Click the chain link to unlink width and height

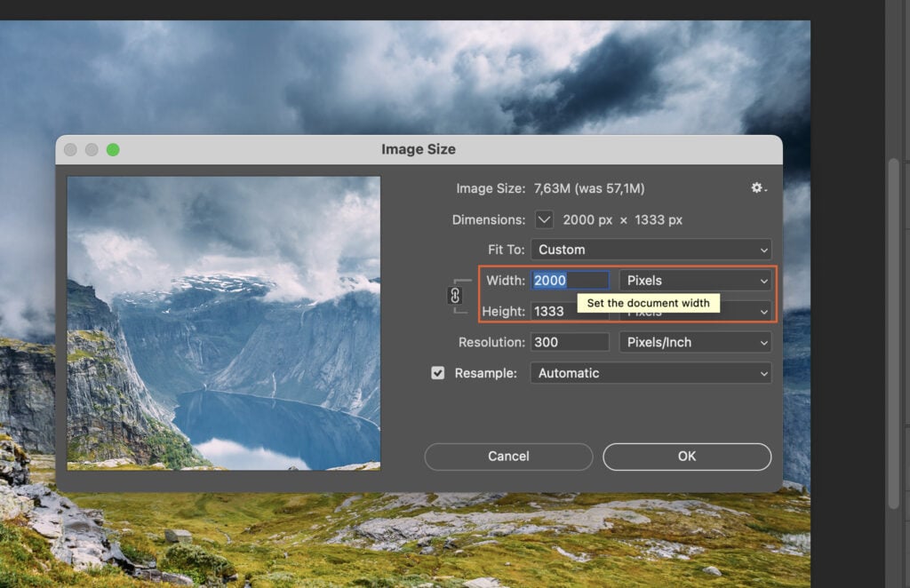456,295
